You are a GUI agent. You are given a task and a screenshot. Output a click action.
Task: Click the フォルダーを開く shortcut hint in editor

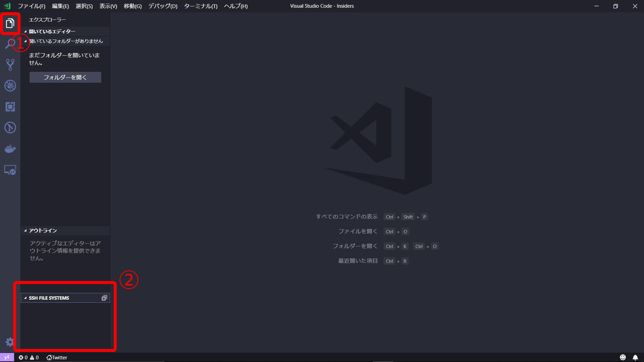click(x=355, y=246)
